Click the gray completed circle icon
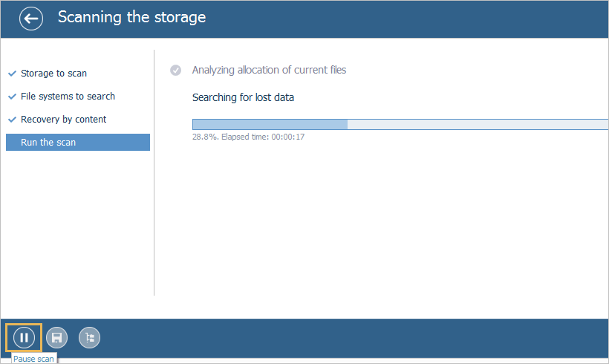 click(x=176, y=71)
